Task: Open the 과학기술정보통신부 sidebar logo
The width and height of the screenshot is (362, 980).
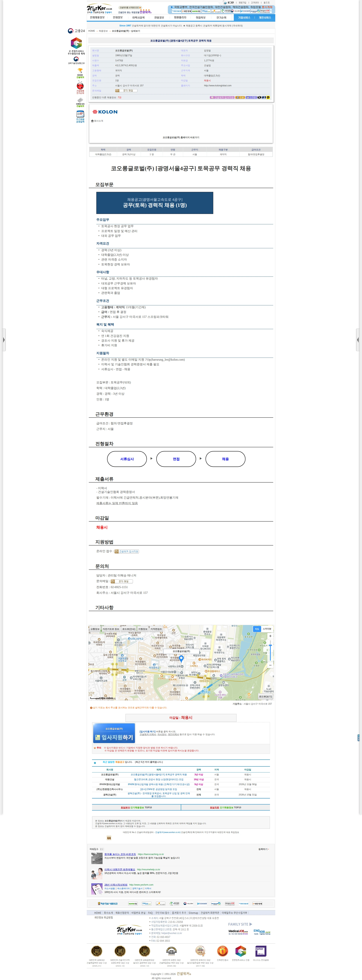Action: pos(76,61)
